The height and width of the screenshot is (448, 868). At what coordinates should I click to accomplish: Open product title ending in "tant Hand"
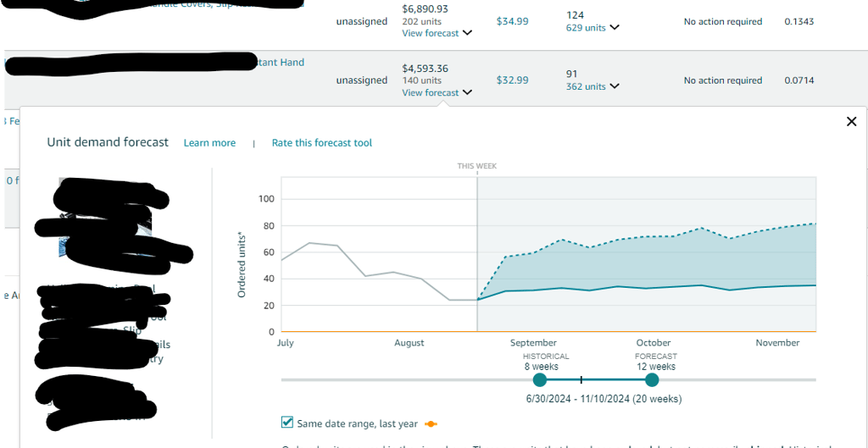pos(280,63)
